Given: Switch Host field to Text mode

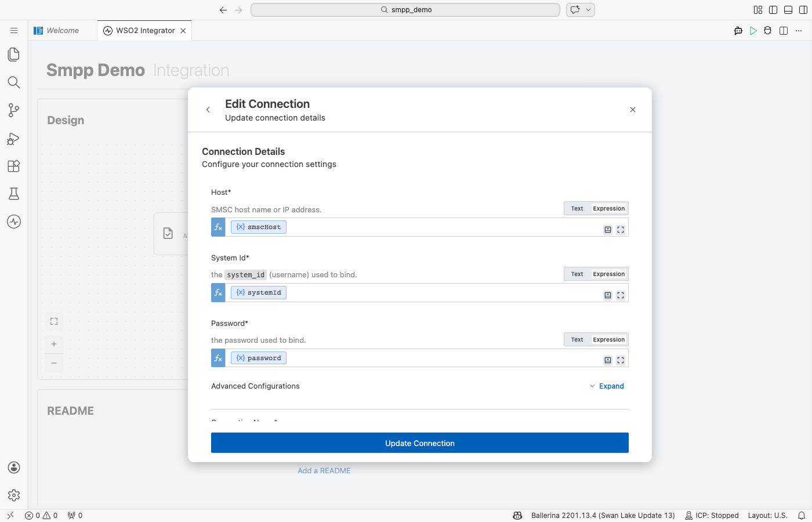Looking at the screenshot, I should click(x=577, y=209).
